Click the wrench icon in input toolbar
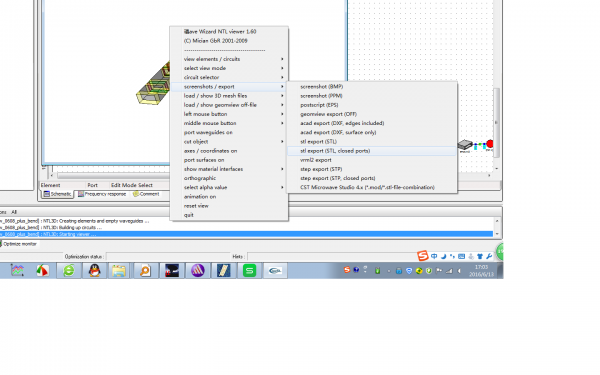Screen dimensions: 600x375 (489, 256)
